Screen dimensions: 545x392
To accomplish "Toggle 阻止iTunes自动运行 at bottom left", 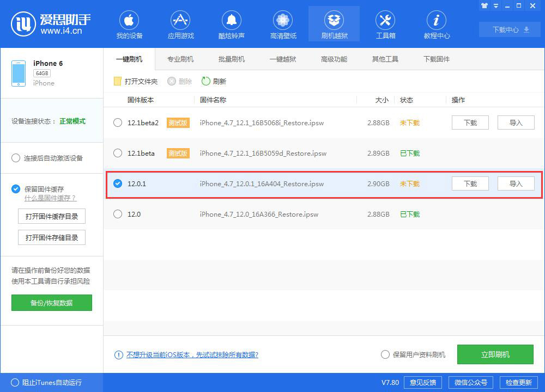I will click(x=16, y=383).
